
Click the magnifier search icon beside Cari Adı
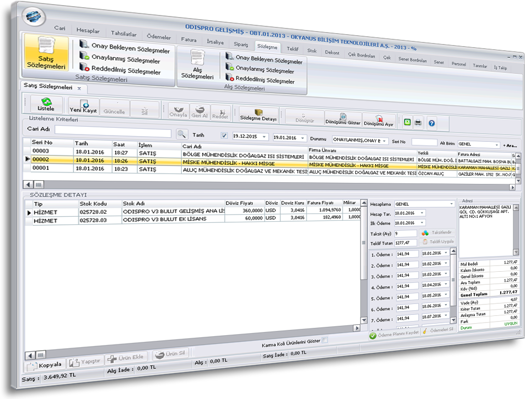(181, 134)
